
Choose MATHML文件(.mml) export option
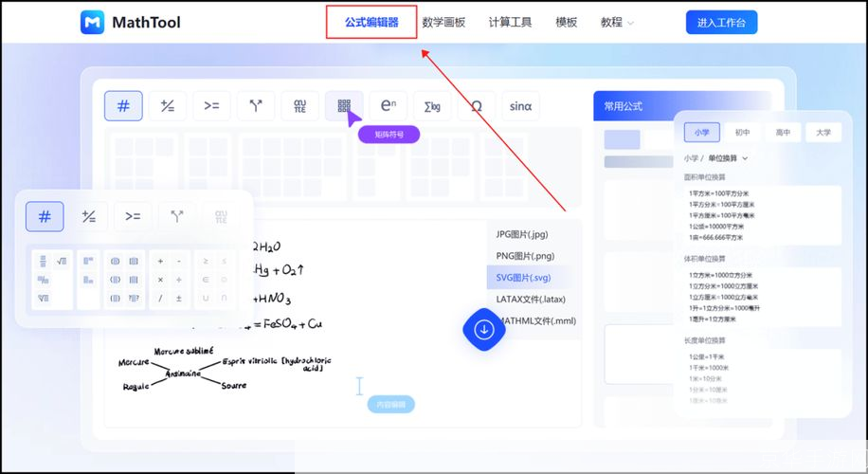(x=537, y=320)
